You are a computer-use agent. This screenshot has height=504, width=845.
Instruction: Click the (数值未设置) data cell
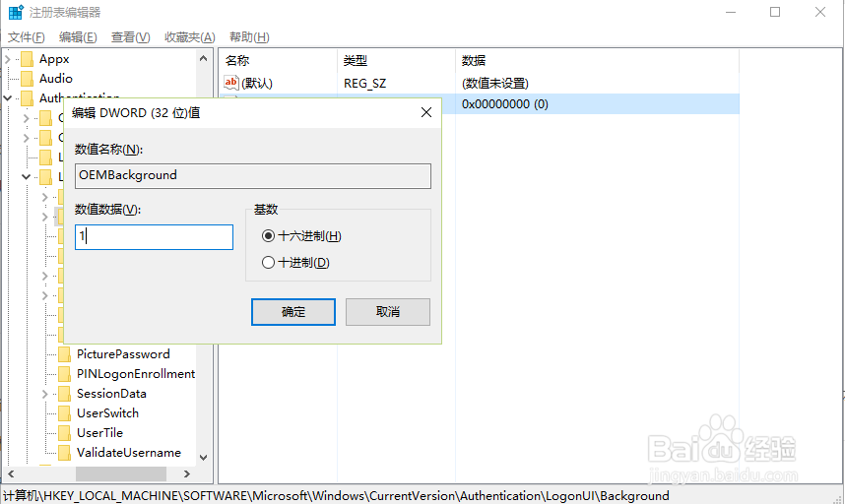click(x=494, y=84)
